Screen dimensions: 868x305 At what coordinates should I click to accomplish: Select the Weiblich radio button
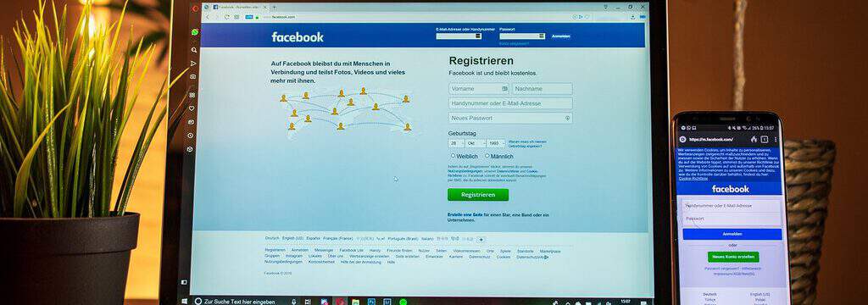pyautogui.click(x=453, y=156)
